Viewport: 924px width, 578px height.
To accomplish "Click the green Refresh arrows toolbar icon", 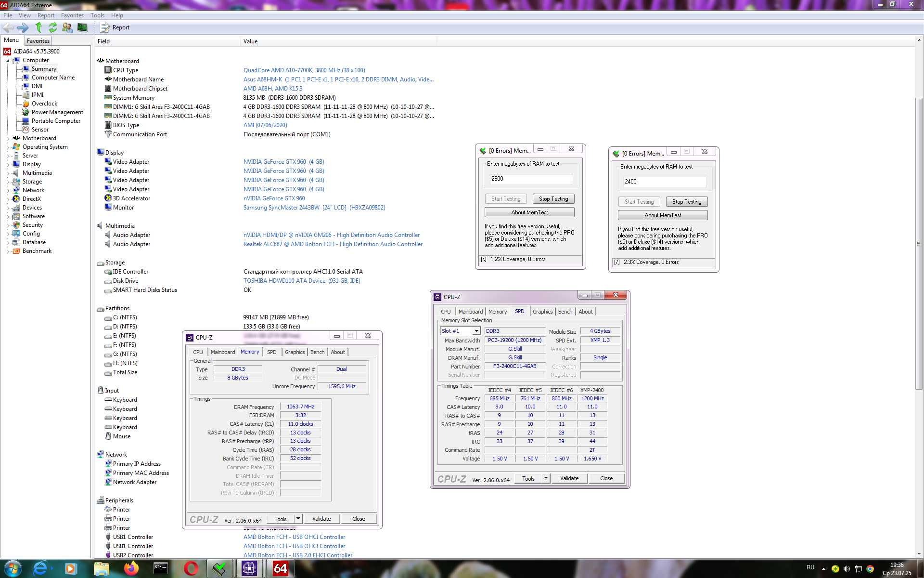I will tap(53, 27).
